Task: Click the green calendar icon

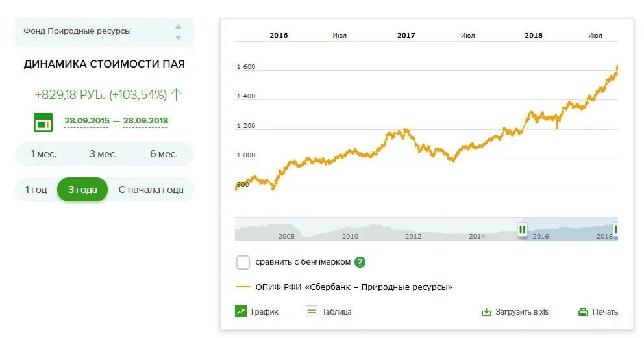Action: (43, 122)
